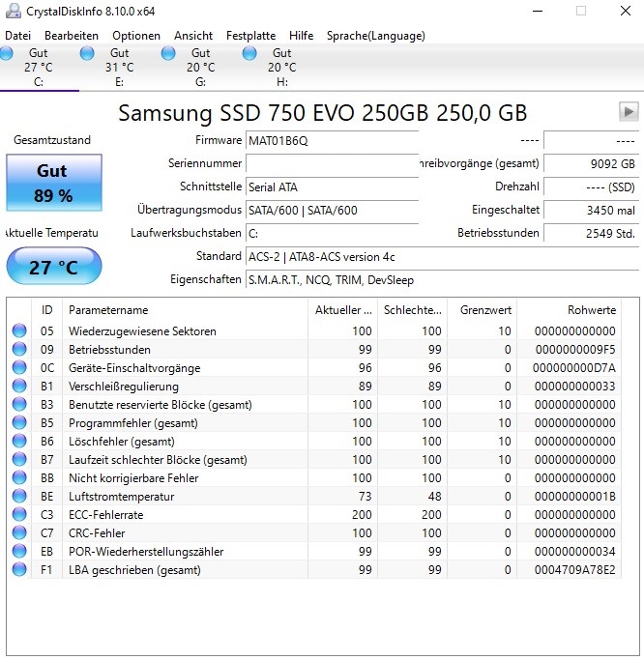The width and height of the screenshot is (644, 660).
Task: Click status icon of 09 Betriebsstunden row
Action: click(x=19, y=350)
